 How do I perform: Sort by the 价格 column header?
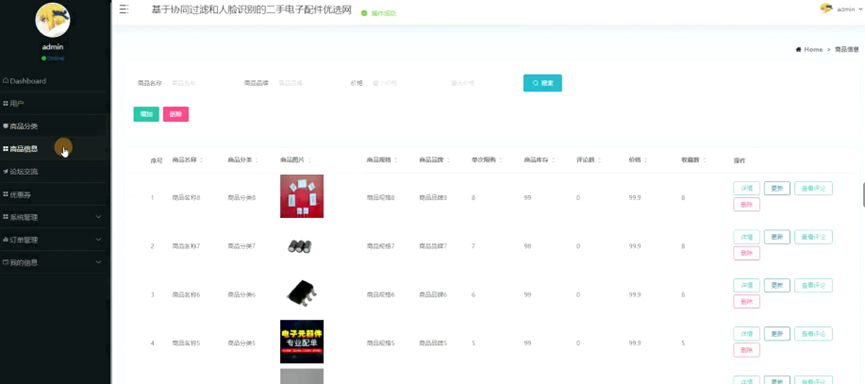638,160
